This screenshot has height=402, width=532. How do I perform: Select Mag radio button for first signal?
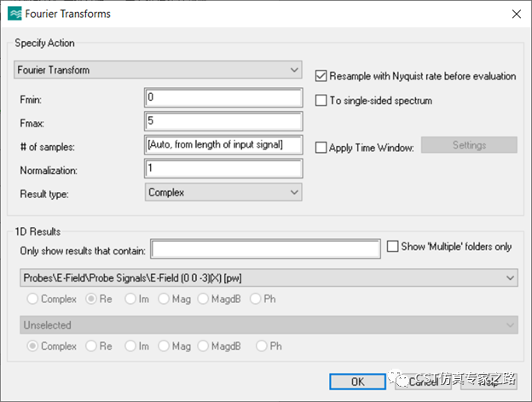point(164,299)
